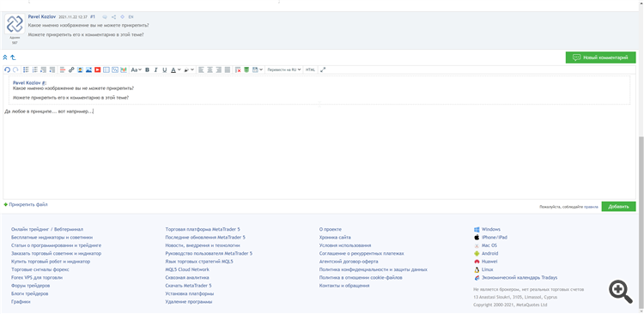The image size is (644, 314).
Task: Open the правила rules link
Action: [591, 207]
